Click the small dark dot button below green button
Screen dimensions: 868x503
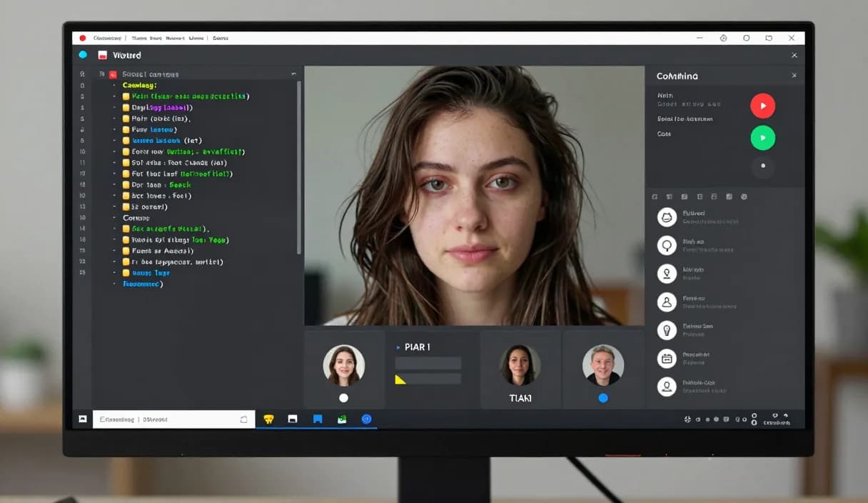click(762, 166)
